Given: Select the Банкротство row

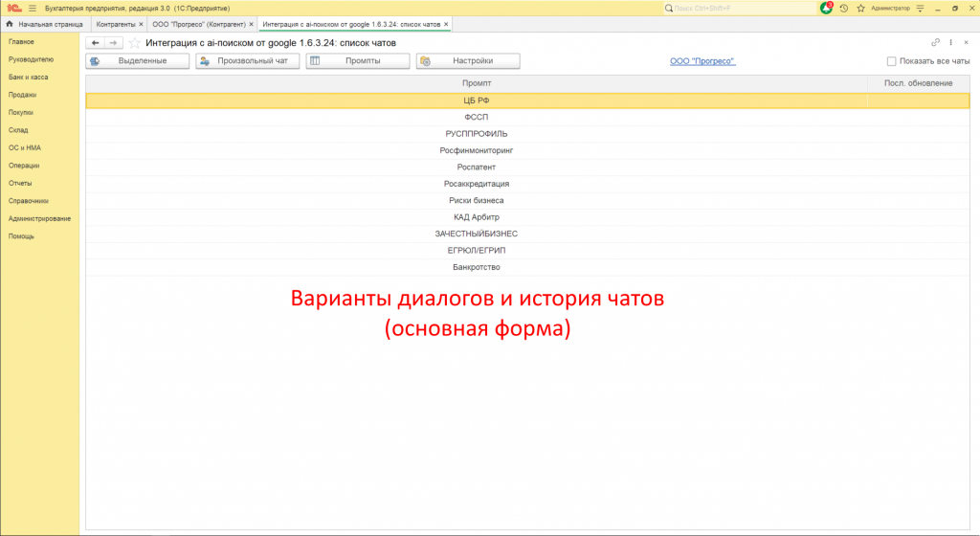Looking at the screenshot, I should [x=527, y=267].
